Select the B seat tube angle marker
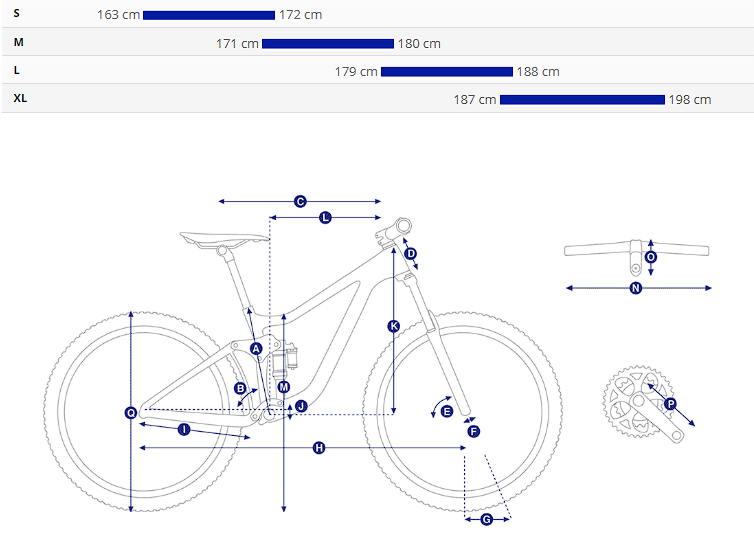 [240, 388]
